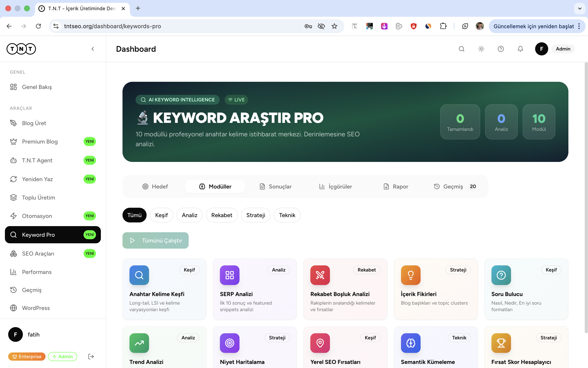Click the logout icon in sidebar footer
This screenshot has height=368, width=588.
(91, 357)
